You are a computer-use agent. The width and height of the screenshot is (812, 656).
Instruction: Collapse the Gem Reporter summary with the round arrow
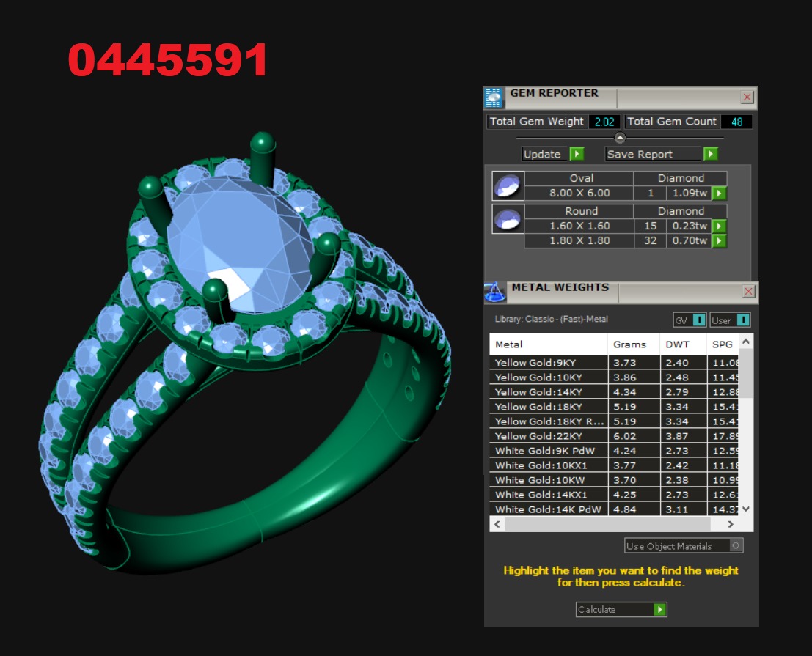click(620, 138)
